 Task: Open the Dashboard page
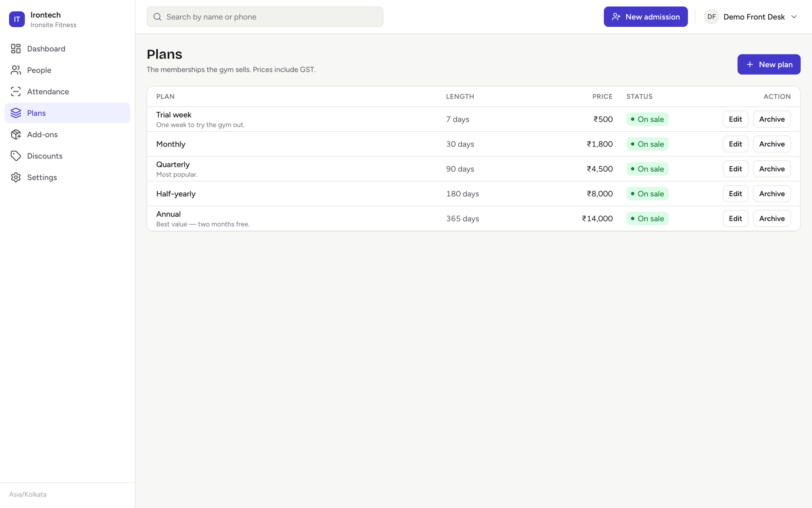pos(67,49)
